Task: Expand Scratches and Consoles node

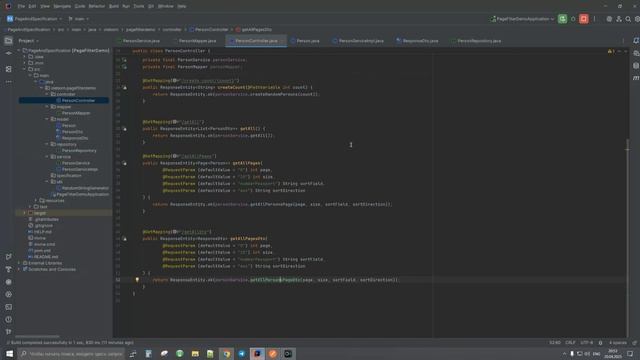Action: [x=19, y=269]
